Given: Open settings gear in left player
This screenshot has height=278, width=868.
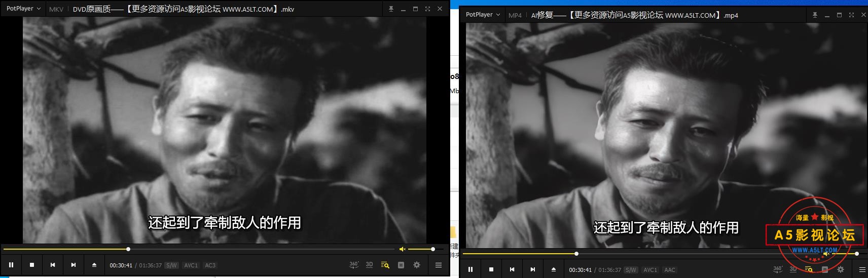Looking at the screenshot, I should pos(417,265).
